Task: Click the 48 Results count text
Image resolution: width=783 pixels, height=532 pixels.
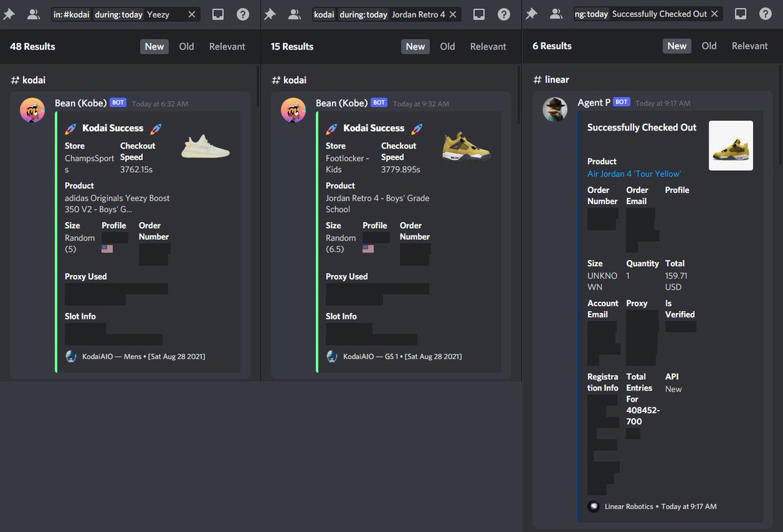Action: tap(33, 46)
